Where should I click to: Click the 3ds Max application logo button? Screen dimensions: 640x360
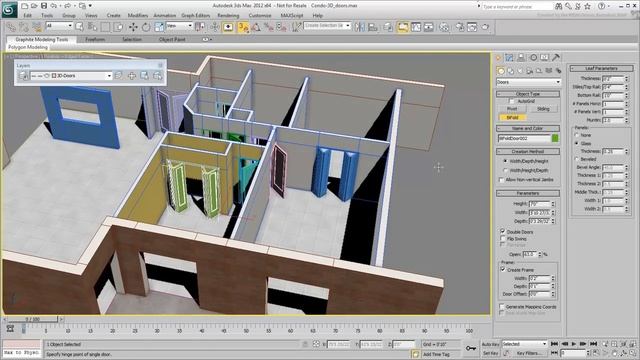(x=9, y=9)
